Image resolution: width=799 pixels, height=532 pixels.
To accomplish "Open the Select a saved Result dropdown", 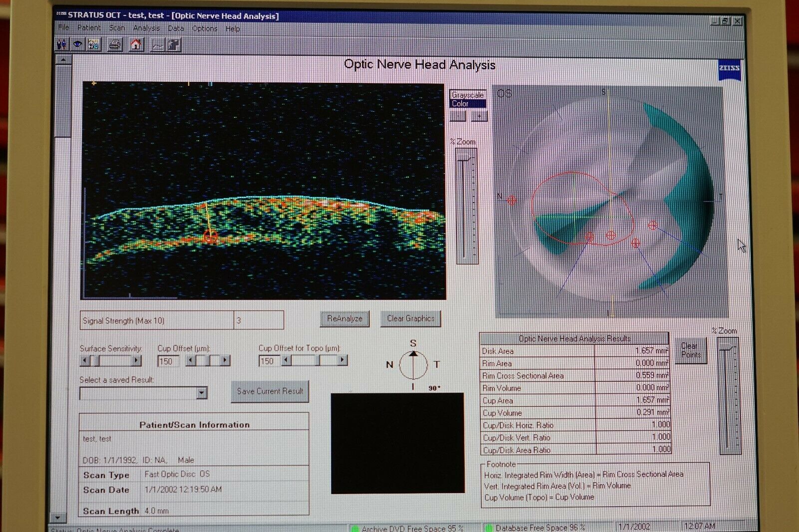I will coord(201,393).
